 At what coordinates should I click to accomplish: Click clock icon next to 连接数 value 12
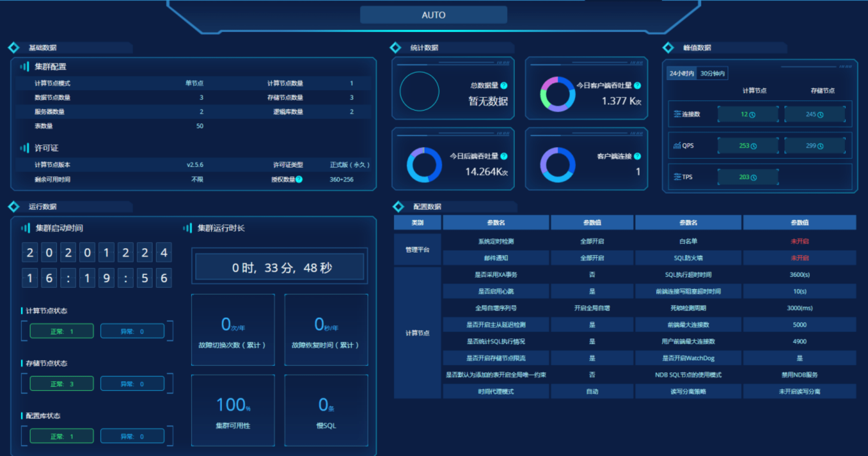coord(752,115)
